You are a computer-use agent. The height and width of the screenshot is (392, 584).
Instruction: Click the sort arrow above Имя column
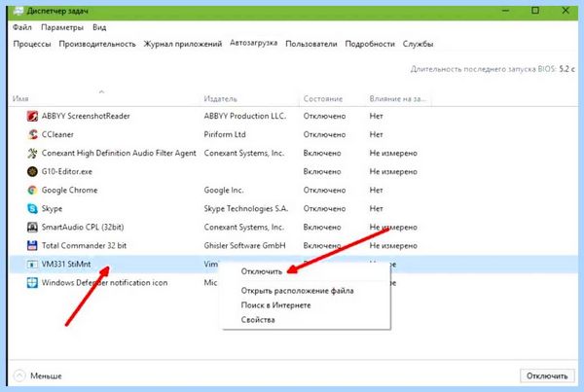tap(101, 91)
